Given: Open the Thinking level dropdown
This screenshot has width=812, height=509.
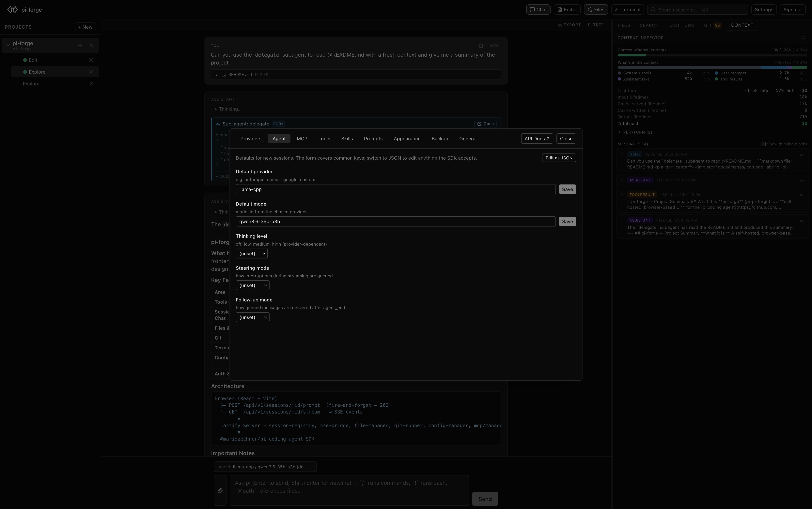Looking at the screenshot, I should [252, 254].
